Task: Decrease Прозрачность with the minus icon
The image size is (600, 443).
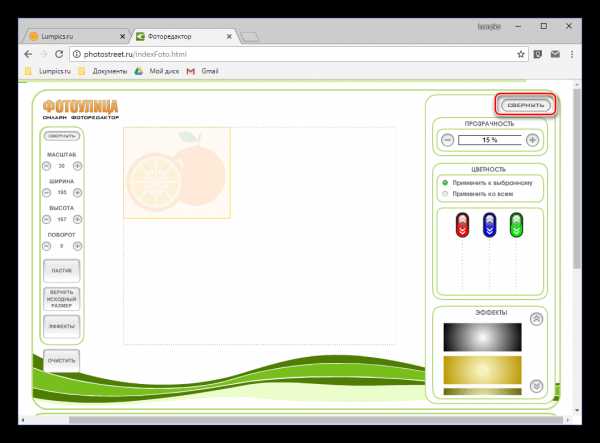Action: 447,140
